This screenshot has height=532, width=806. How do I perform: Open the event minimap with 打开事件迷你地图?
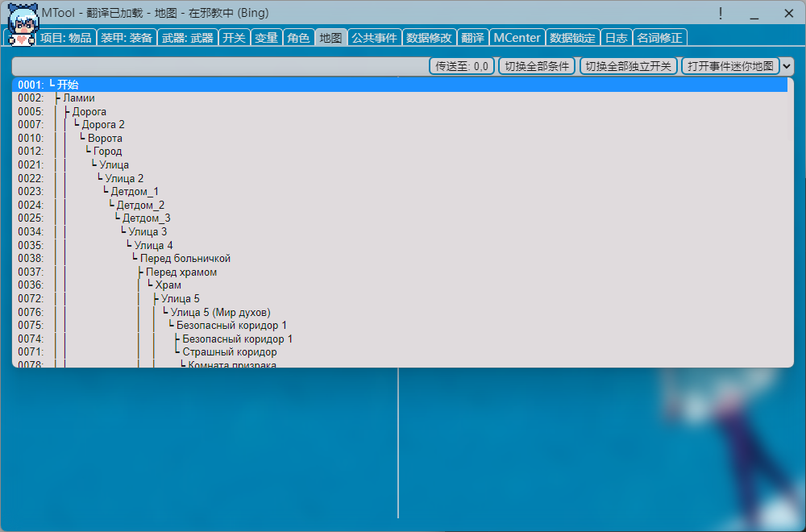[730, 66]
